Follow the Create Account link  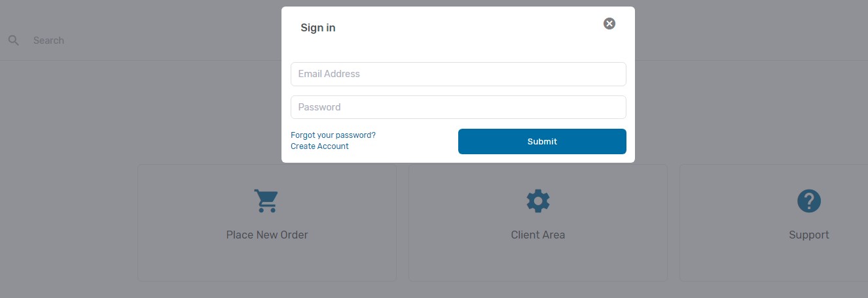coord(319,146)
